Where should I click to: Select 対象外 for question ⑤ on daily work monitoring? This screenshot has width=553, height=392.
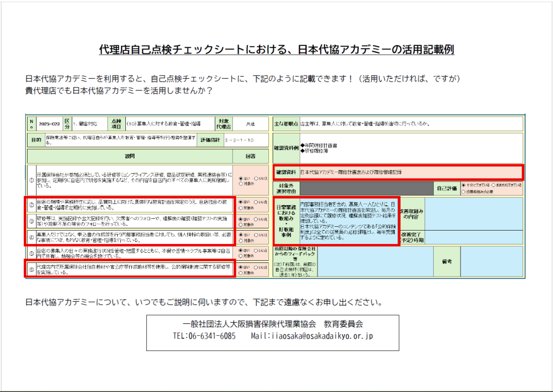pos(241,256)
